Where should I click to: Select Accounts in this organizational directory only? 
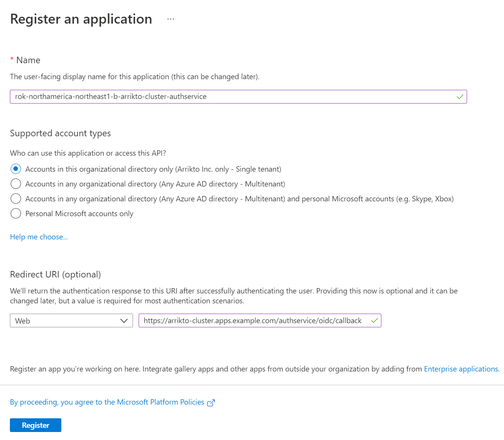(x=16, y=169)
